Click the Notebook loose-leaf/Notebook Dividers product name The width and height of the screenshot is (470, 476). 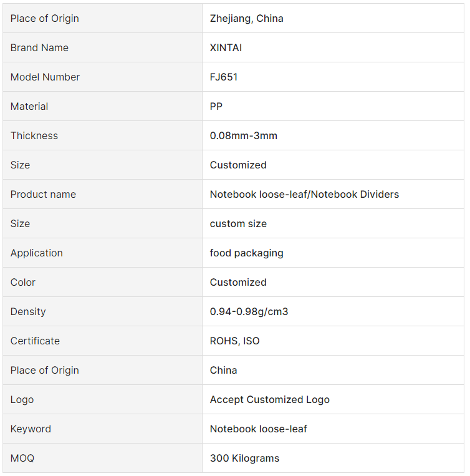(x=304, y=194)
